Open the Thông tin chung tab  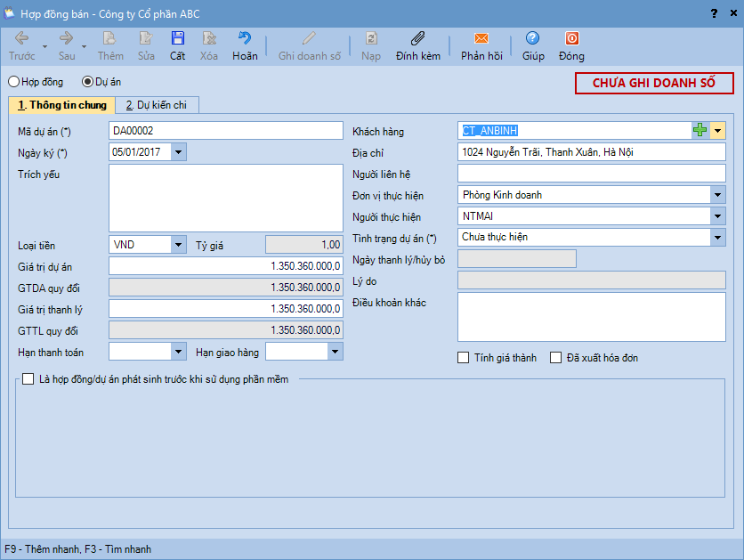point(62,105)
